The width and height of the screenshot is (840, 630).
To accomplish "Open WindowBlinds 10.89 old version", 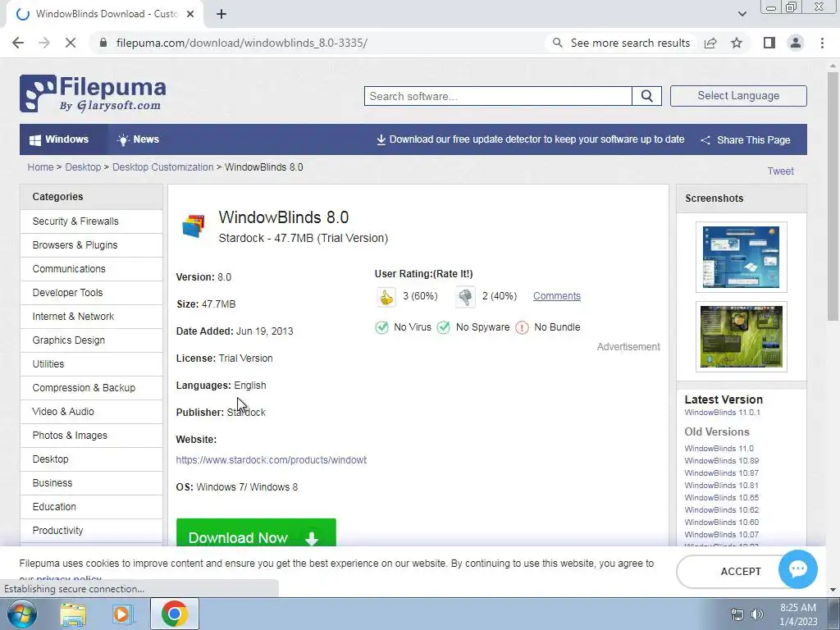I will coord(722,461).
